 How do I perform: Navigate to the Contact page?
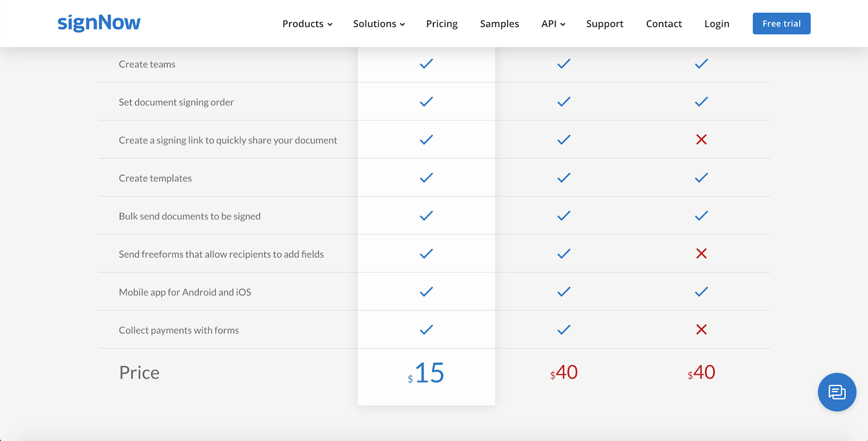(663, 24)
